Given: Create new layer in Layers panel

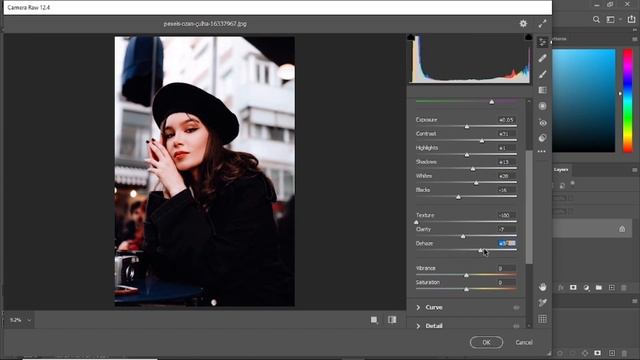Looking at the screenshot, I should [611, 287].
